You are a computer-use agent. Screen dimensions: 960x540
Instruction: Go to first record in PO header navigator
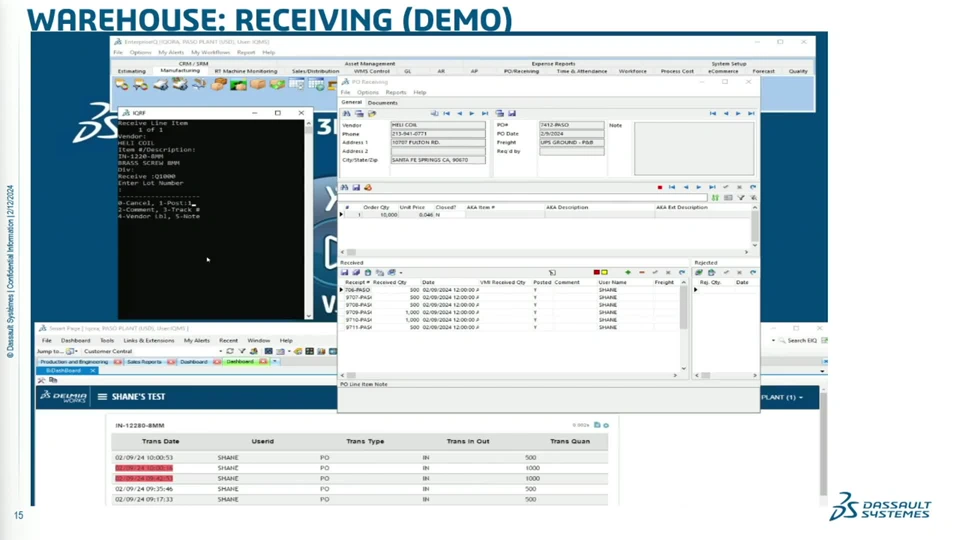click(x=713, y=113)
